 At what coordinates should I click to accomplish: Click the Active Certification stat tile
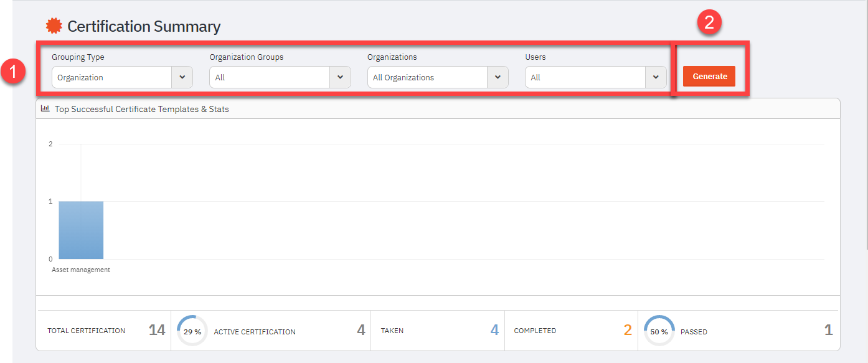coord(271,331)
